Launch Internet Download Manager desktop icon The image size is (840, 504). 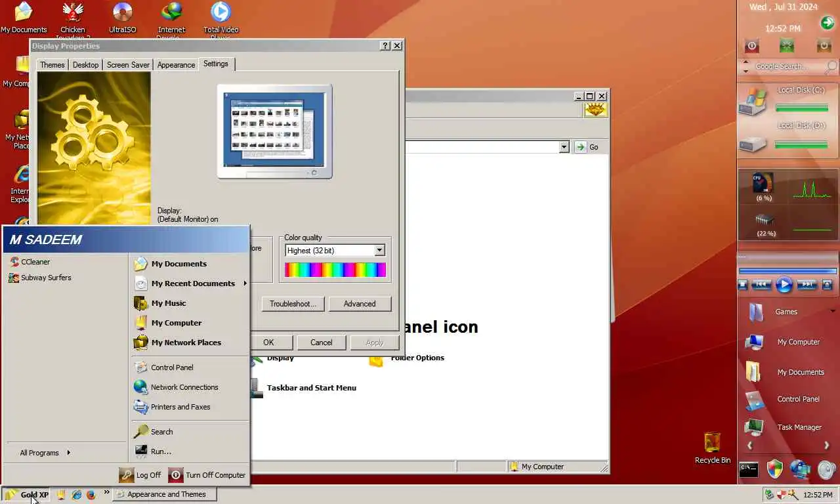(172, 20)
